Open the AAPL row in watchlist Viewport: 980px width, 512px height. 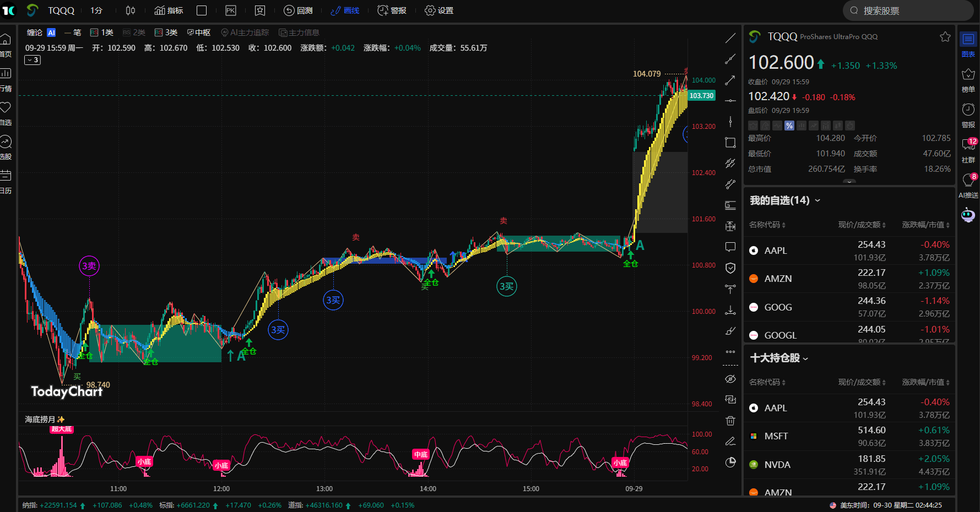[776, 250]
